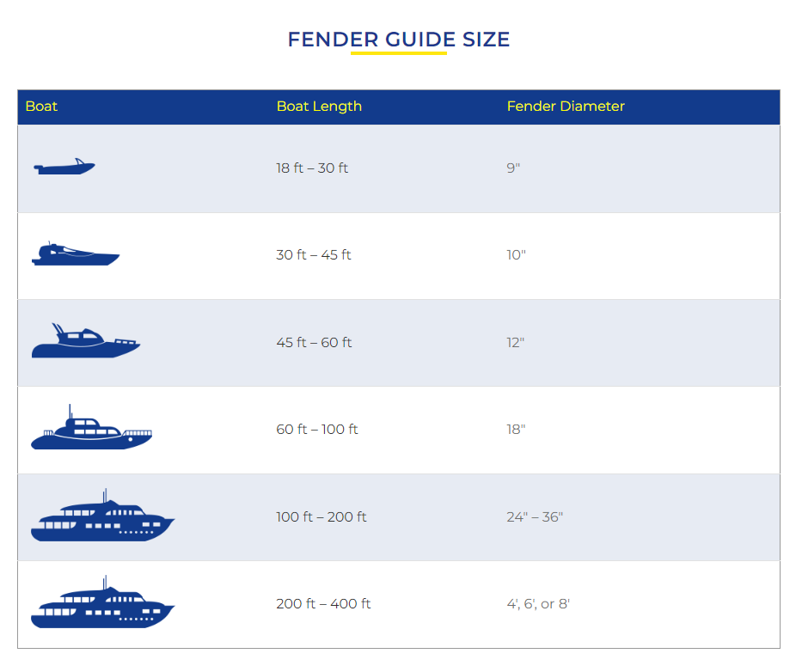
Task: Click the 9" fender diameter value
Action: click(513, 168)
